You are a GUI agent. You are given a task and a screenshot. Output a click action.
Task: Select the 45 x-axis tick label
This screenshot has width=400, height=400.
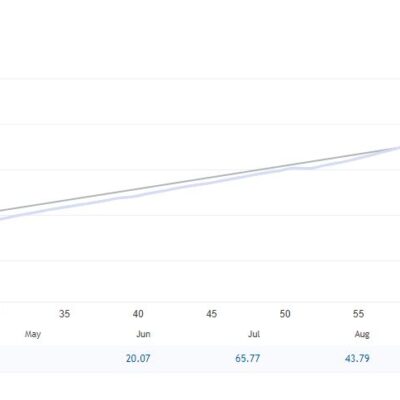pyautogui.click(x=211, y=314)
